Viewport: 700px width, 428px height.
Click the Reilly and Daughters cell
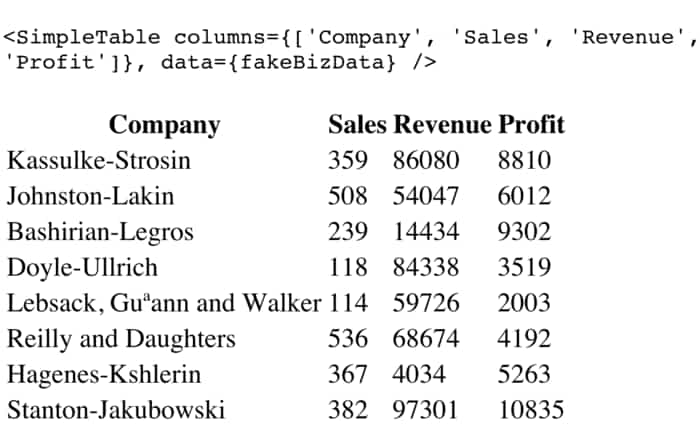click(121, 339)
